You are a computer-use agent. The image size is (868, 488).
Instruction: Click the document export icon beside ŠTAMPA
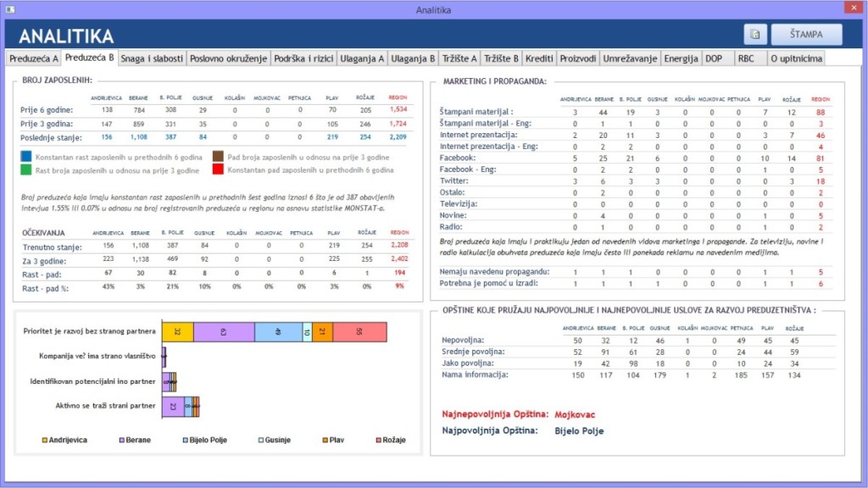[755, 34]
